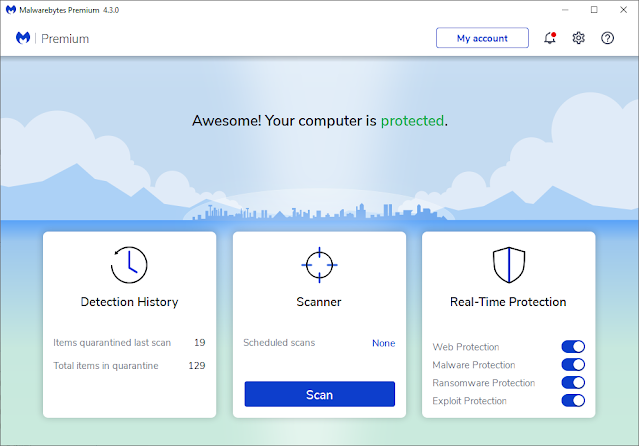Click the Scanner crosshair icon
The height and width of the screenshot is (446, 639).
tap(319, 265)
